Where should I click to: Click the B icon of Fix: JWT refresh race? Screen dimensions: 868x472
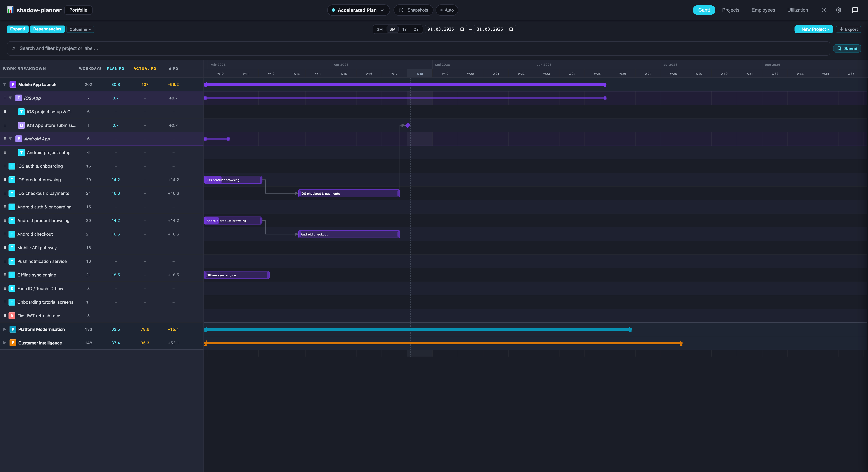click(x=12, y=316)
